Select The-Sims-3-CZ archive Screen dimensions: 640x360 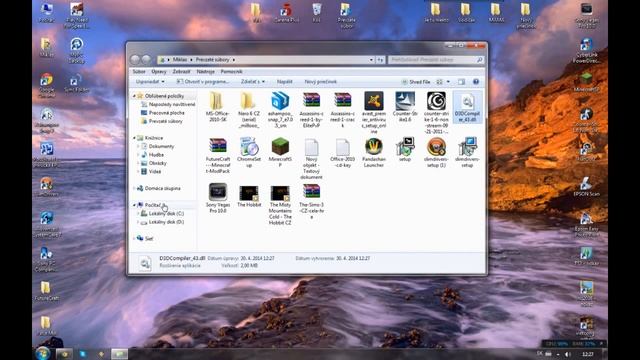click(311, 201)
